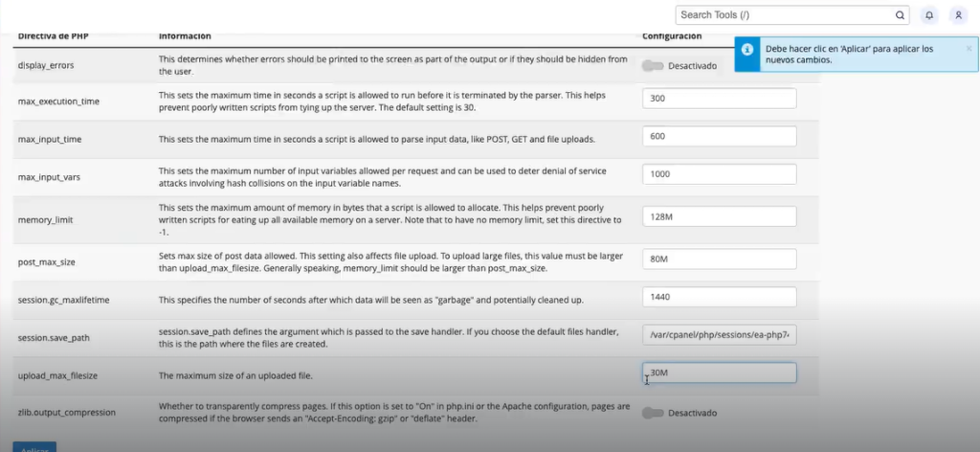The width and height of the screenshot is (980, 452).
Task: Click inside the Search Tools field
Action: tap(785, 15)
